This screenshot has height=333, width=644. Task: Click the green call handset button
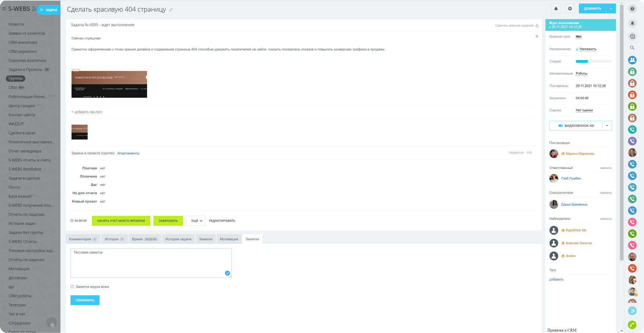click(x=632, y=325)
